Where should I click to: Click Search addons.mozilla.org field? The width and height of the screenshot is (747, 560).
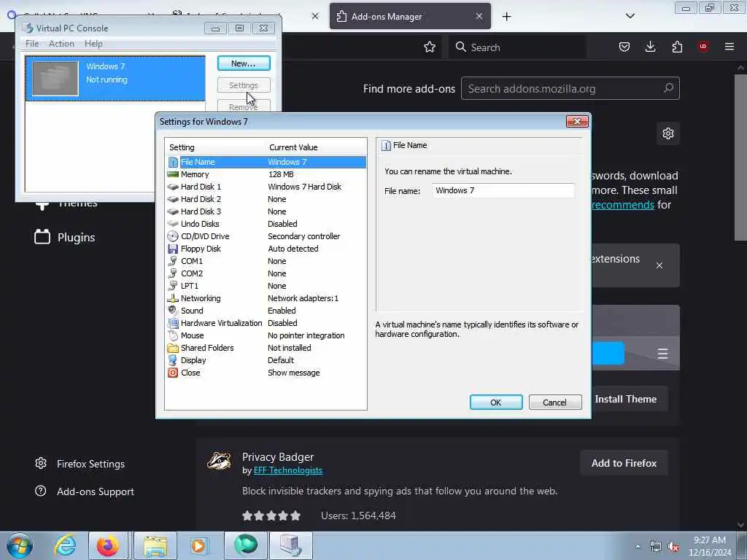570,88
